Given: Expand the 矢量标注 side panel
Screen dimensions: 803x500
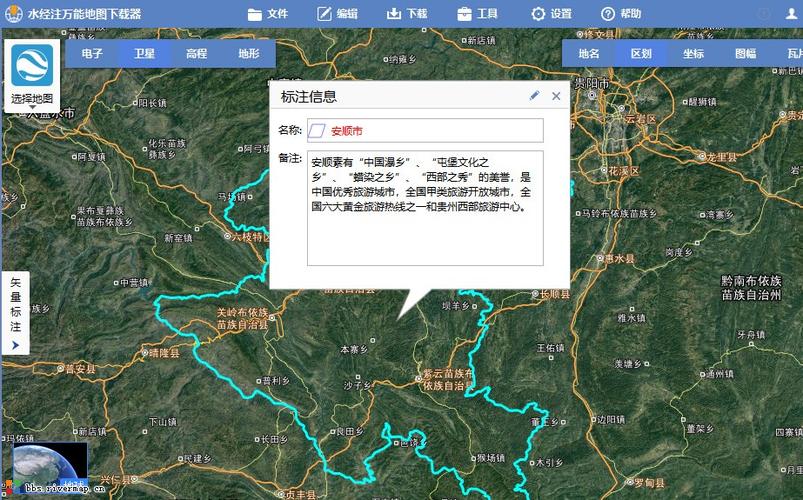Looking at the screenshot, I should [15, 312].
